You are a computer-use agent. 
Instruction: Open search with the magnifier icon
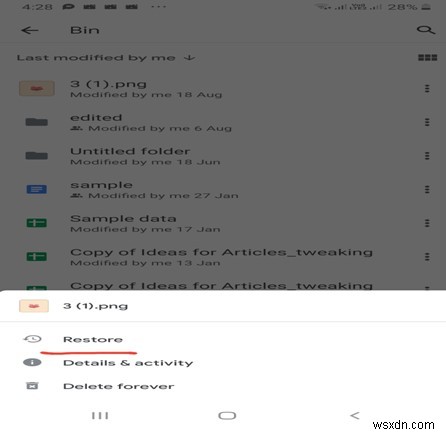coord(426,30)
